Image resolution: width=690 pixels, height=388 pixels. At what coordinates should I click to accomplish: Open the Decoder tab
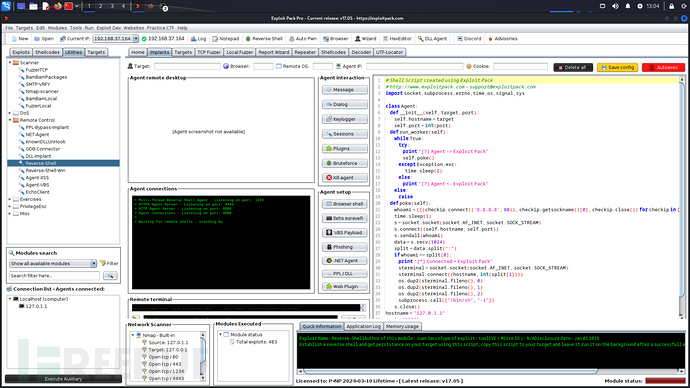[361, 52]
